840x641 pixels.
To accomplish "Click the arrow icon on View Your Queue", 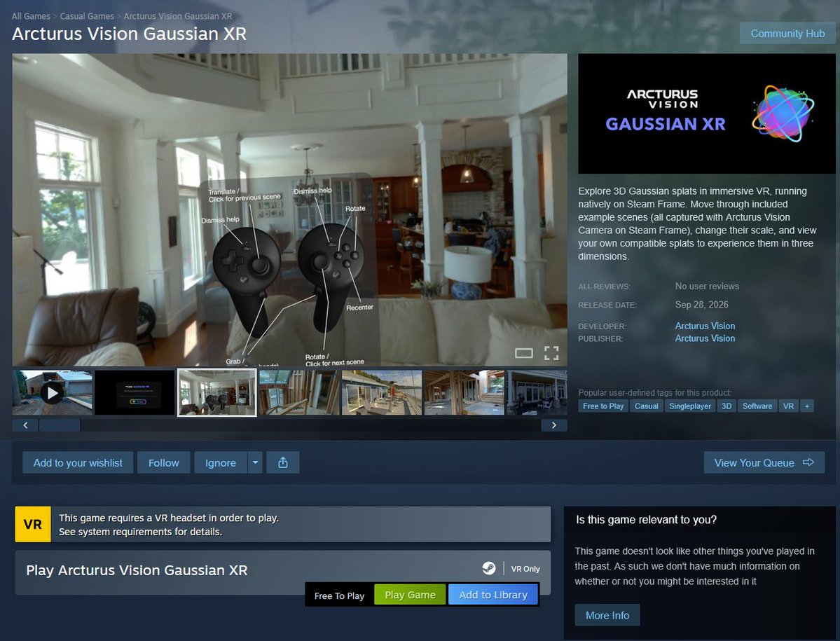I will [808, 462].
